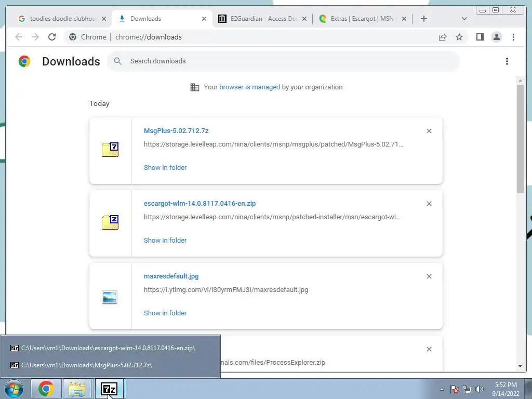The image size is (532, 399).
Task: Open the Windows Start menu
Action: (x=14, y=389)
